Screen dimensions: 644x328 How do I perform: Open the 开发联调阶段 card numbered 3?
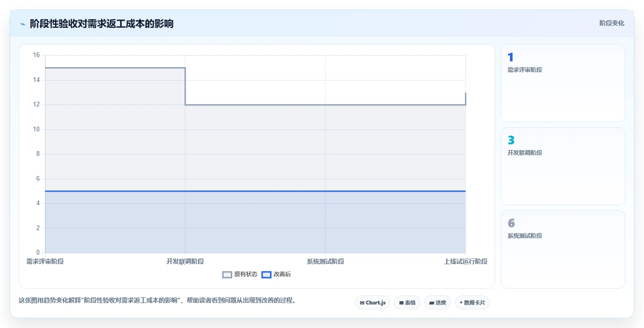(563, 166)
